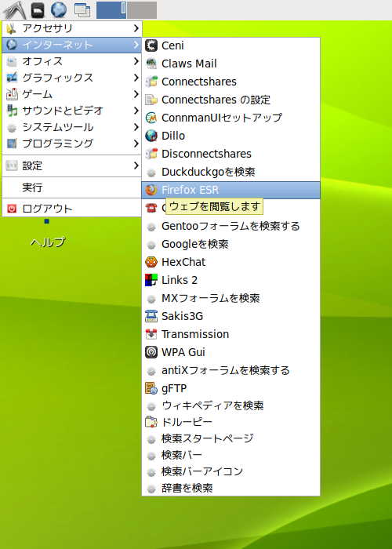Viewport: 392px width, 549px height.
Task: Open the antiX start menu logo
Action: coord(14,9)
